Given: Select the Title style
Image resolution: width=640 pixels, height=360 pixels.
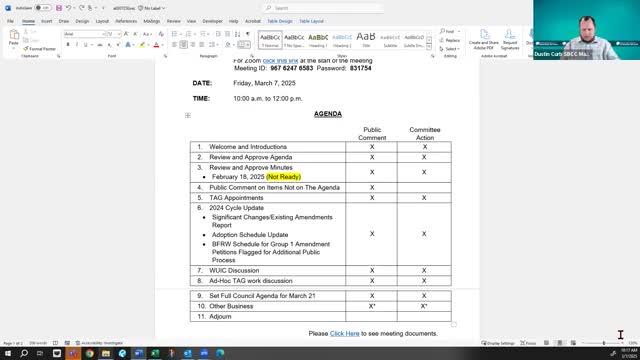Looking at the screenshot, I should pos(366,40).
